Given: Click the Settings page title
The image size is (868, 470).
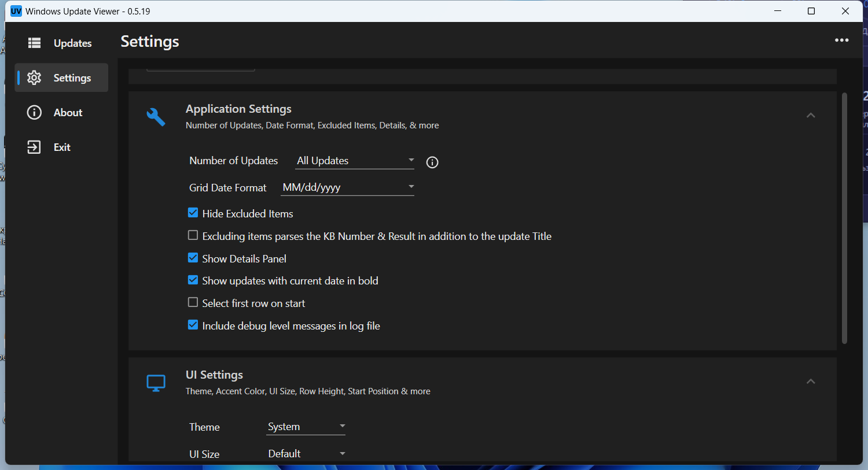Looking at the screenshot, I should (150, 42).
